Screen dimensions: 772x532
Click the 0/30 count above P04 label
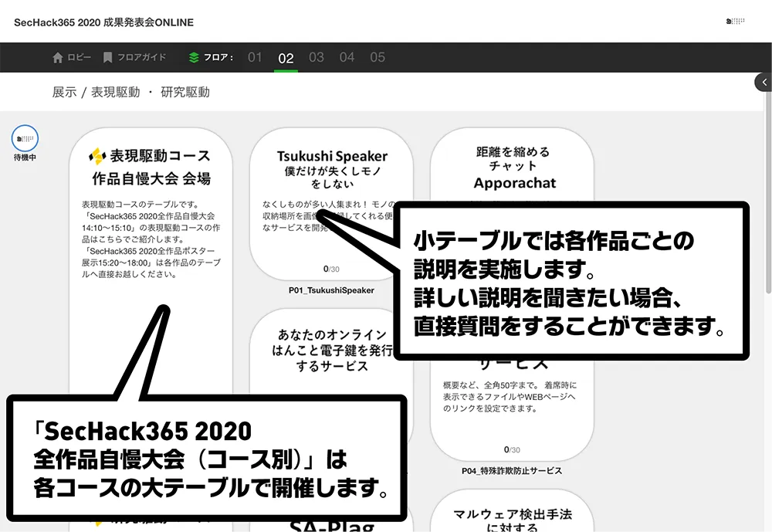click(512, 449)
